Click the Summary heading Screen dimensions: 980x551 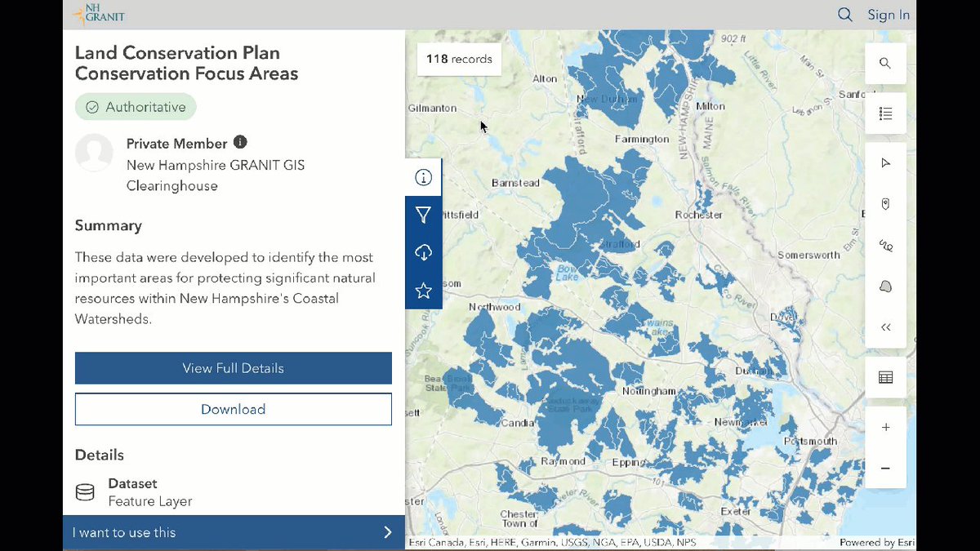pyautogui.click(x=109, y=225)
